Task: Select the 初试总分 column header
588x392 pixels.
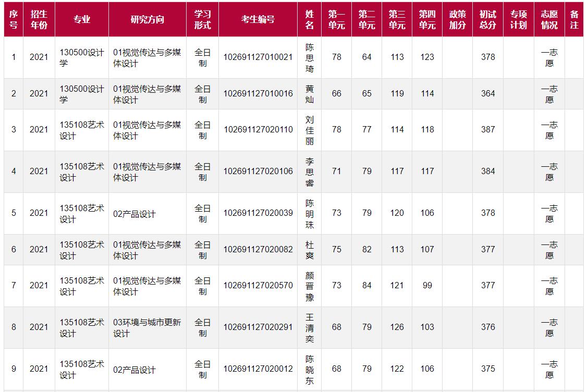Action: (x=488, y=20)
